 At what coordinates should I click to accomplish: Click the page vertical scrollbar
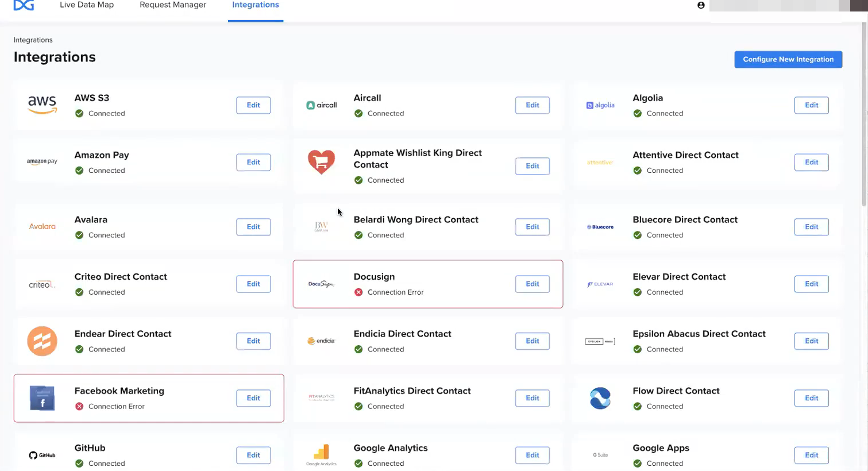click(x=864, y=115)
